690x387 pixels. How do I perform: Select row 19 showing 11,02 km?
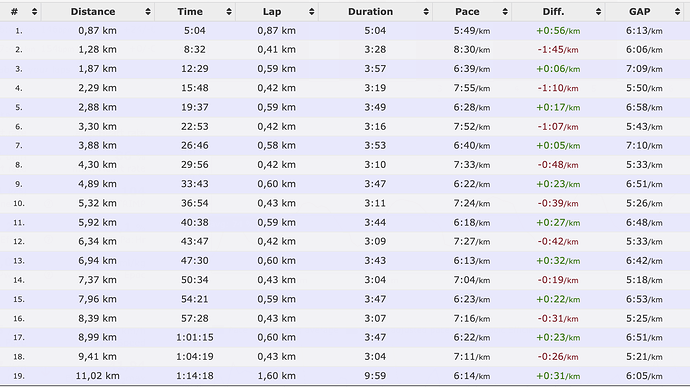tap(345, 376)
